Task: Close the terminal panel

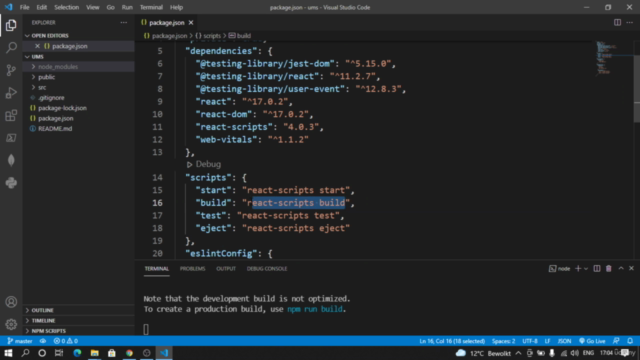Action: [x=631, y=269]
